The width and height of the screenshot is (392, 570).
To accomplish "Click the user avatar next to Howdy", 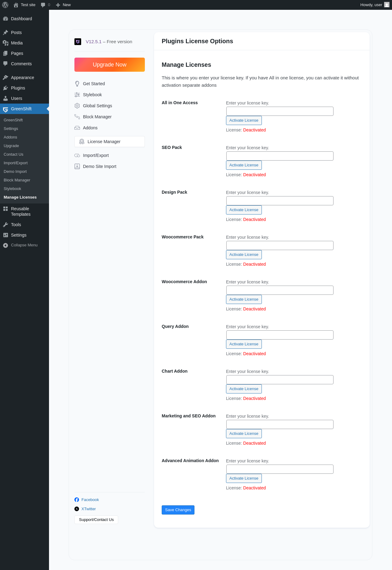I will 387,5.
